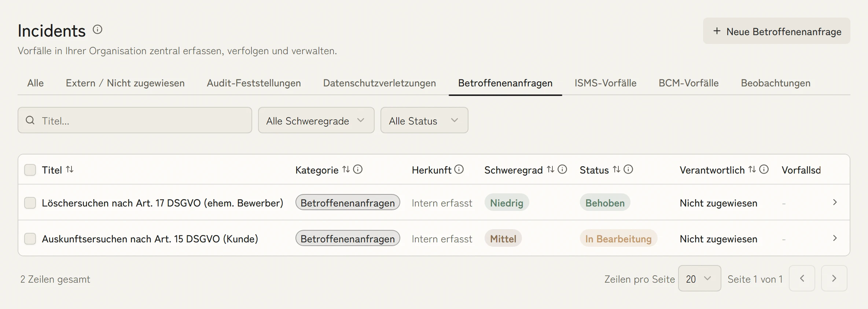Switch to the Beobachtungen tab
Viewport: 868px width, 309px height.
coord(776,83)
